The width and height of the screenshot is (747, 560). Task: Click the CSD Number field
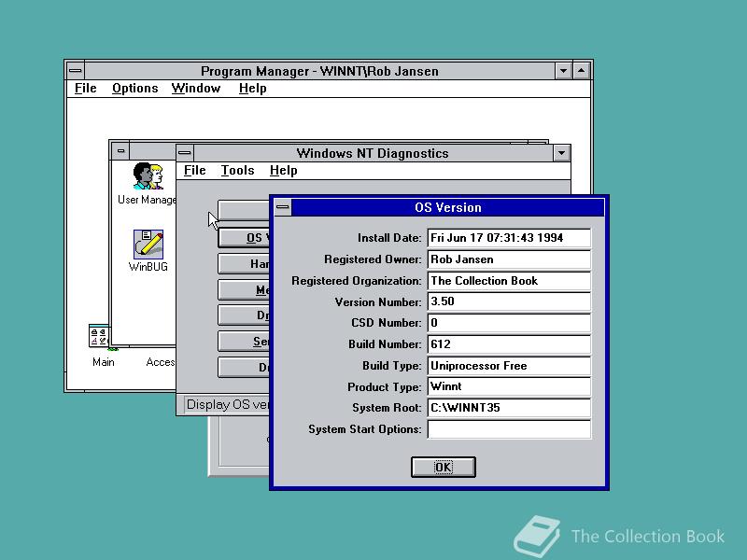pyautogui.click(x=509, y=323)
